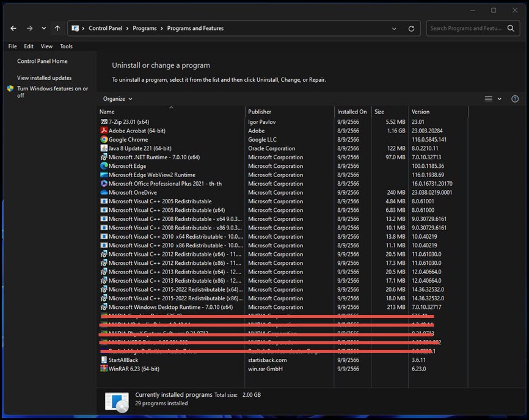The width and height of the screenshot is (529, 420).
Task: Click the Microsoft .NET Runtime installer icon
Action: (x=104, y=157)
